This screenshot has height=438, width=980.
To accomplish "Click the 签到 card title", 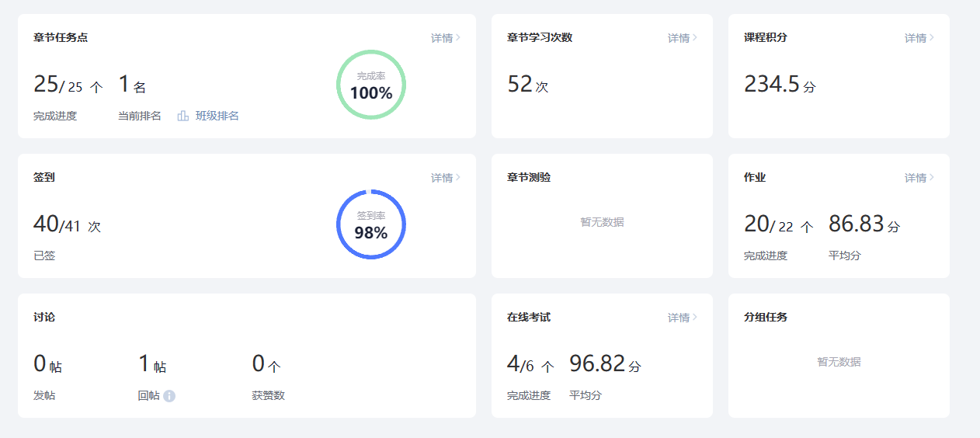I will tap(44, 177).
